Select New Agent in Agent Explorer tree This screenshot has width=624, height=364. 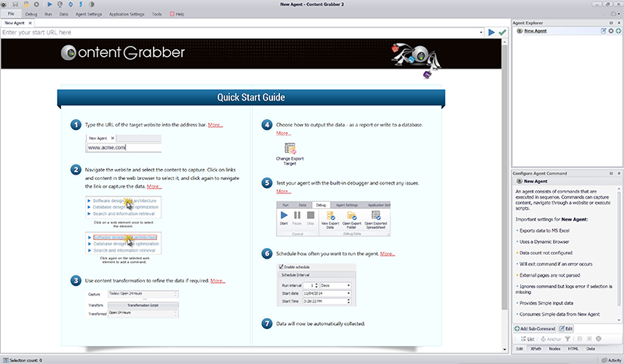(x=535, y=30)
